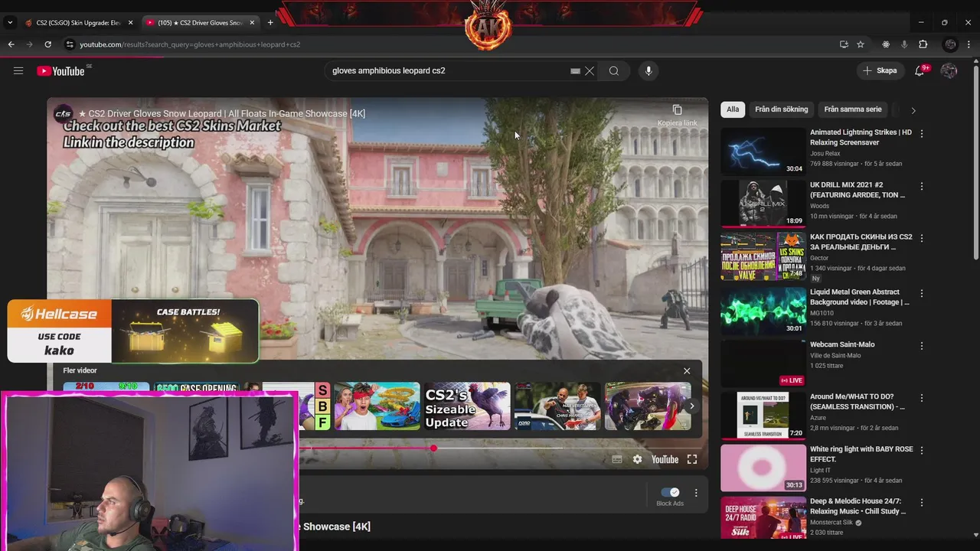Open the channel logo on the video
980x551 pixels.
coord(63,114)
